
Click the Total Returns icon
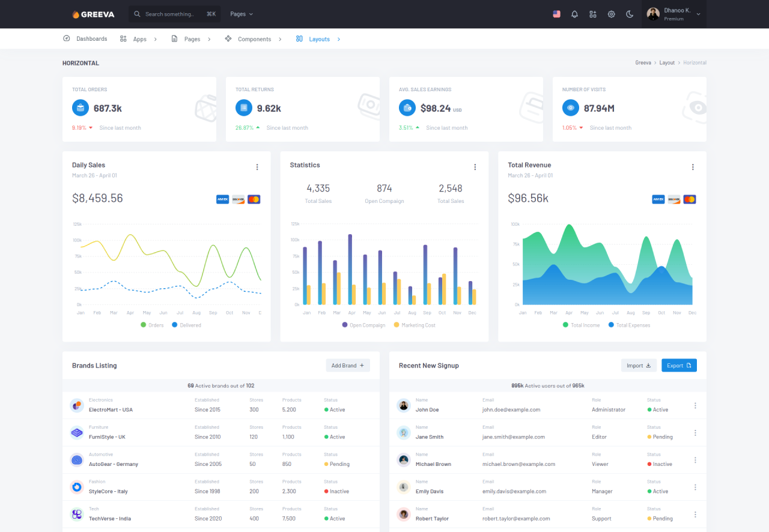244,108
